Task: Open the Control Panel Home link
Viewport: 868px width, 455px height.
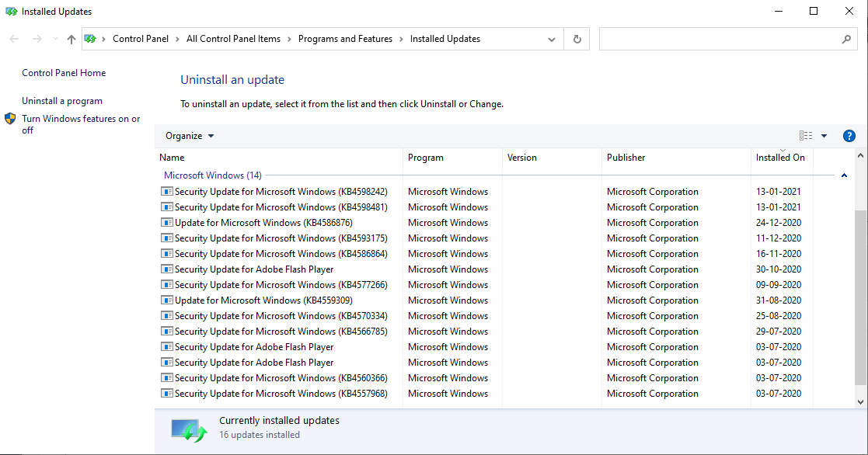Action: (x=64, y=73)
